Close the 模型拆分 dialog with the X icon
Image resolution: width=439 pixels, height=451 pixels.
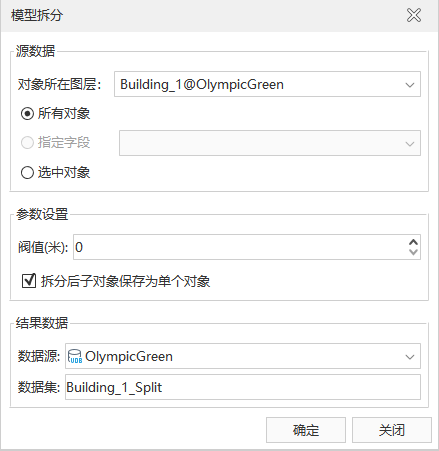pos(414,15)
